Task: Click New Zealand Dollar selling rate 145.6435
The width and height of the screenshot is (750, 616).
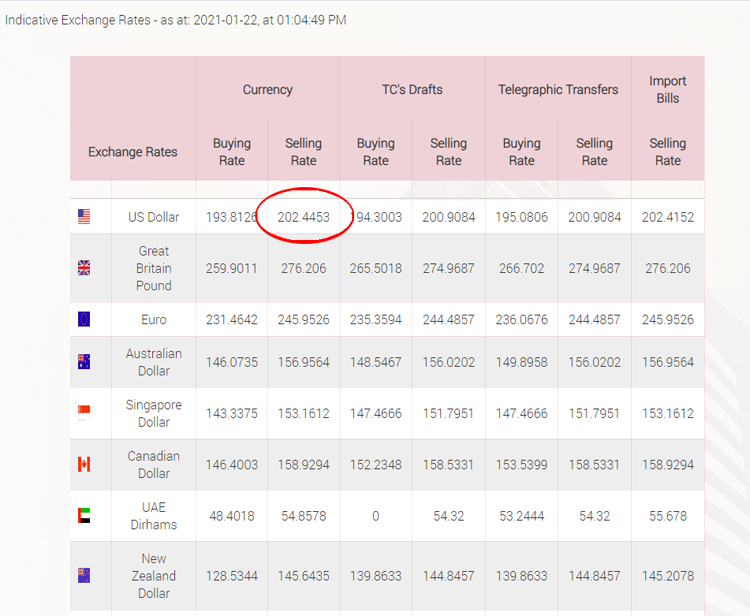Action: point(303,576)
